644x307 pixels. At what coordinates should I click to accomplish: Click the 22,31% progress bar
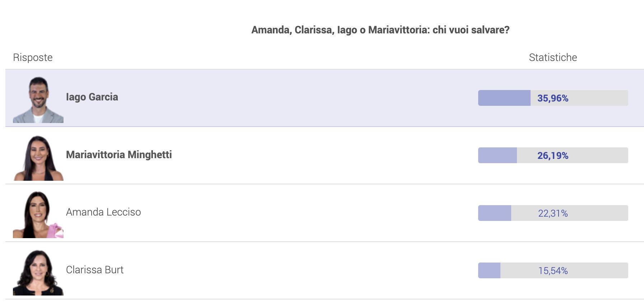[x=553, y=213]
